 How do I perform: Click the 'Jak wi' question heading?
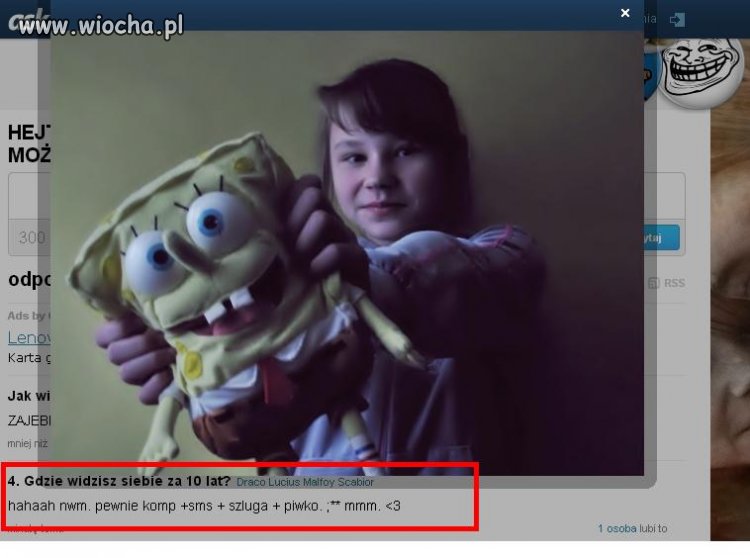pos(29,396)
